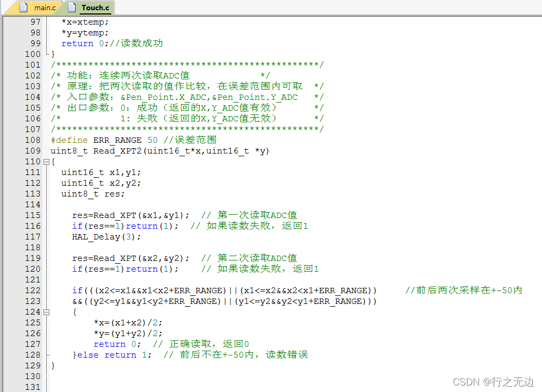This screenshot has height=392, width=542.
Task: Click the Touch.c tab file icon
Action: pyautogui.click(x=71, y=8)
